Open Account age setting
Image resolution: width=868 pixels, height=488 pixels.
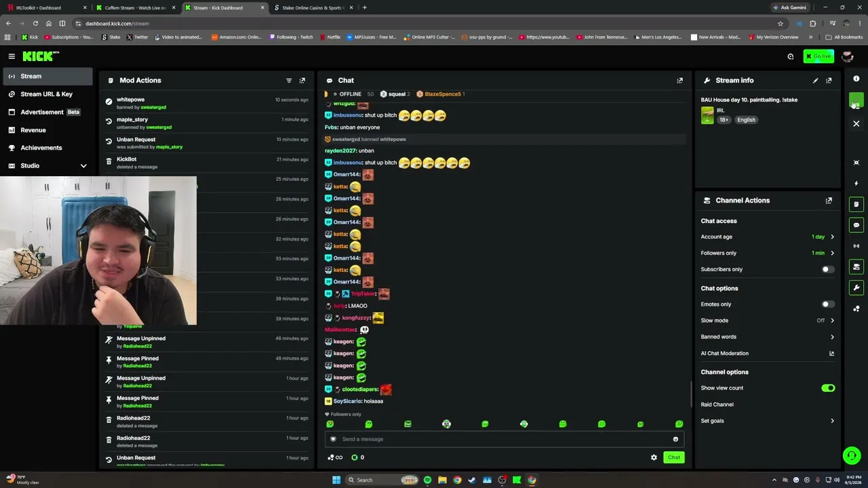[x=768, y=237]
